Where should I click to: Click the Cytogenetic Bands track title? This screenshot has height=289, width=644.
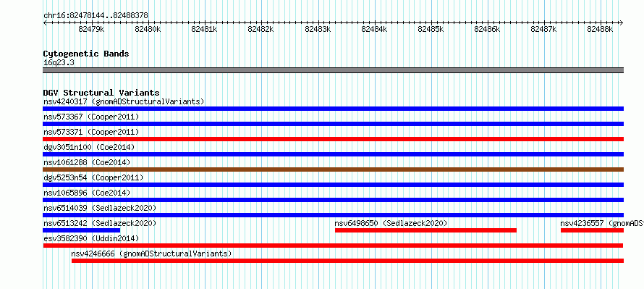pos(86,54)
